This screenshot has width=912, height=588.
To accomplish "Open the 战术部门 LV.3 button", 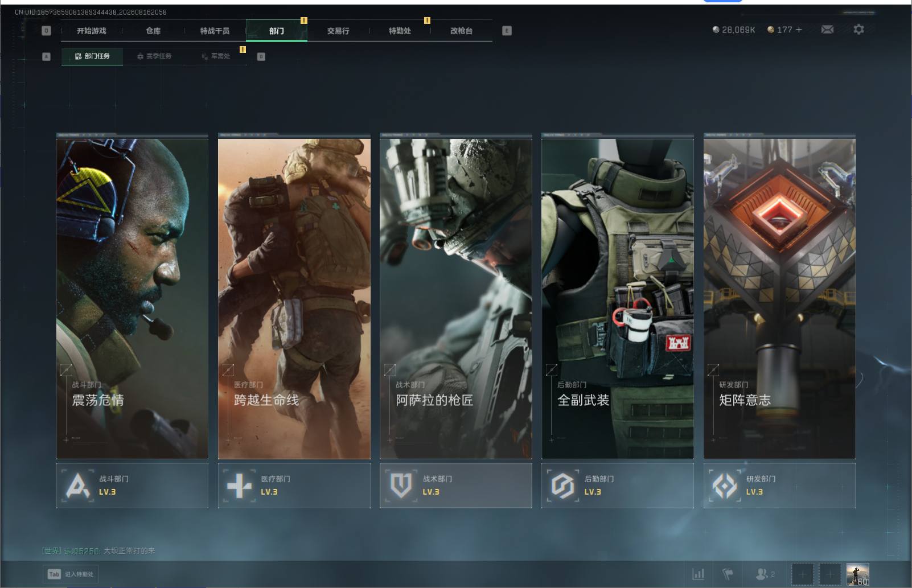I will 455,486.
